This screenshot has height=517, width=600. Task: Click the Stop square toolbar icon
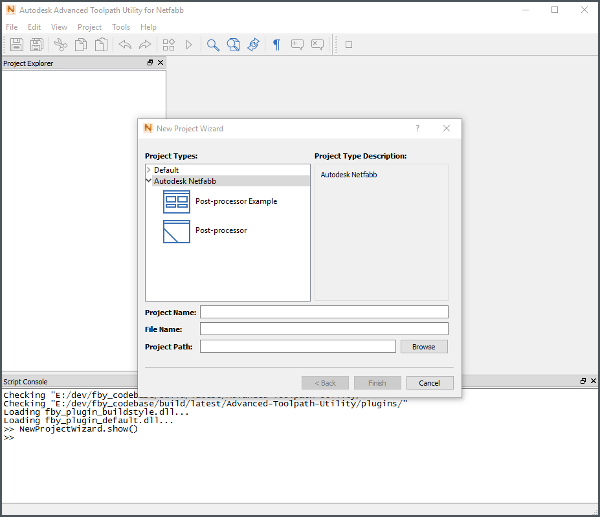coord(349,44)
